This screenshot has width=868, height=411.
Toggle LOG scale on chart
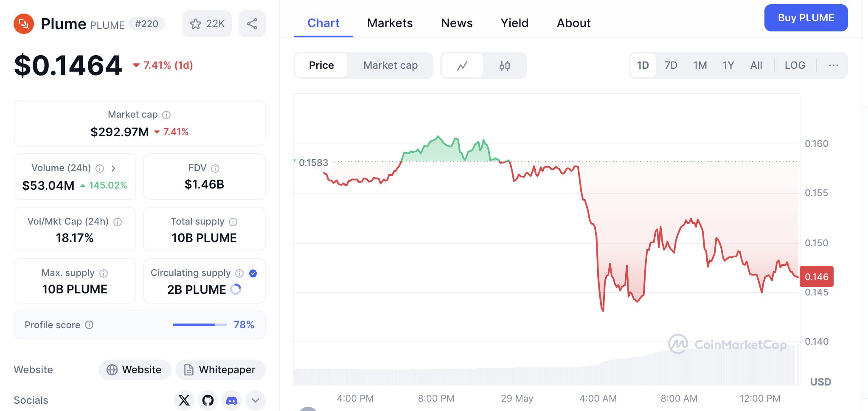(795, 65)
